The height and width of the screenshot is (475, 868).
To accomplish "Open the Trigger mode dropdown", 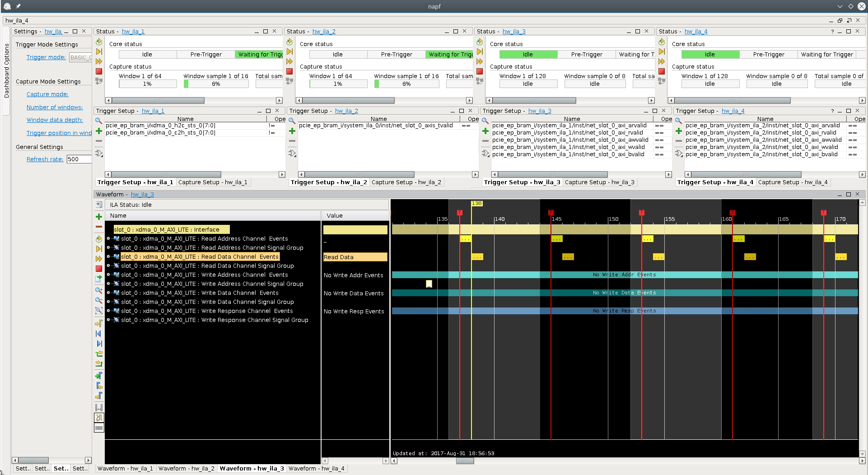I will (80, 57).
